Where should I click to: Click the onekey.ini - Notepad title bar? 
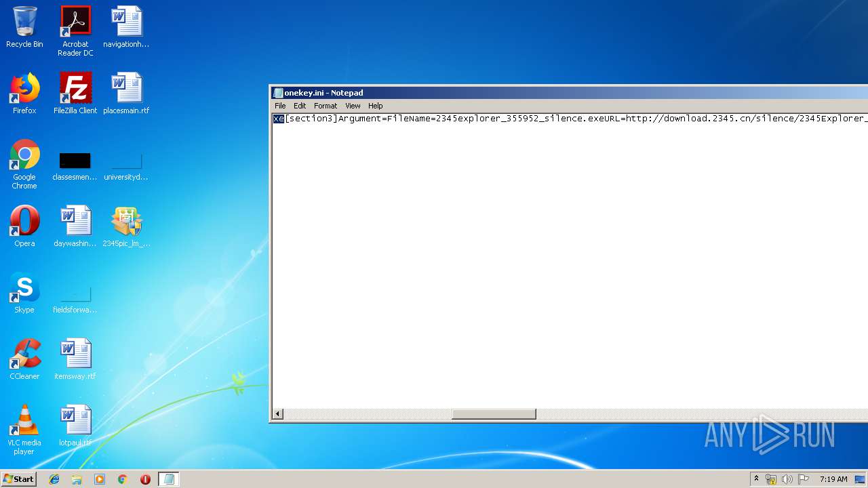[570, 93]
